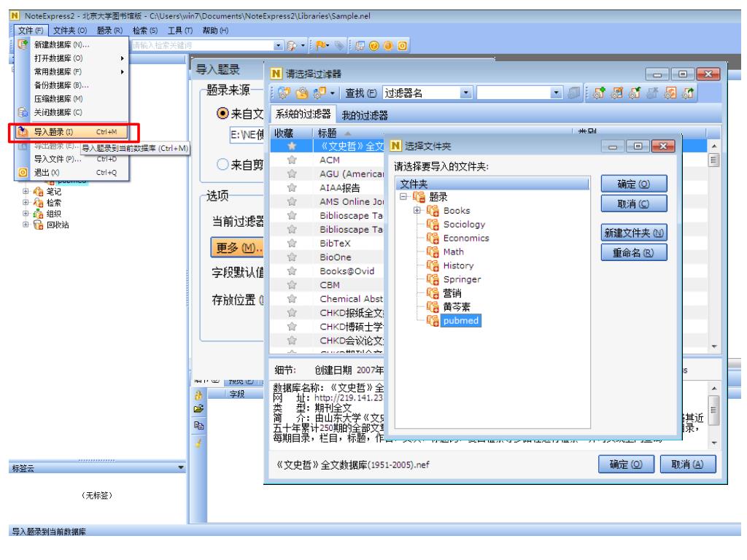Open the main toolbar keyword search dropdown arrow
The image size is (747, 560).
pyautogui.click(x=279, y=46)
